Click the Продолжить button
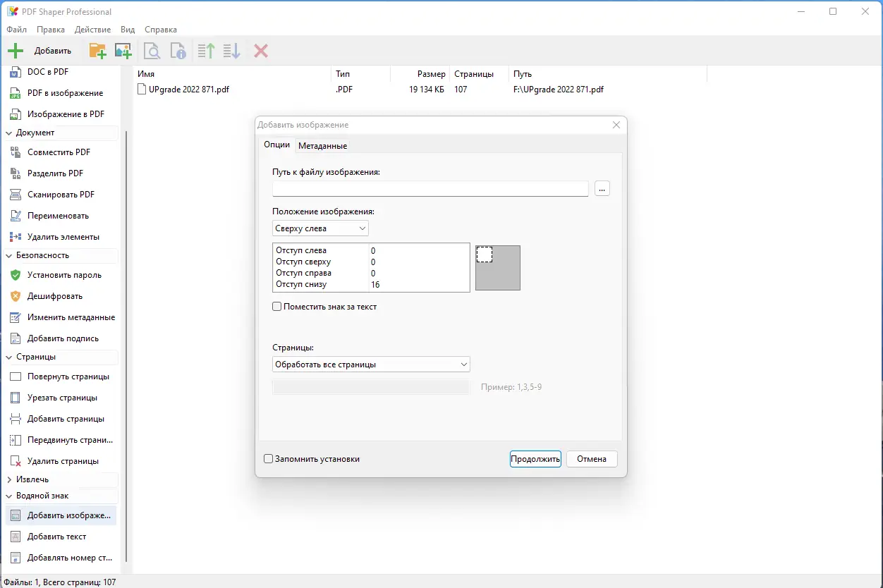Screen dimensions: 883x588 click(535, 459)
